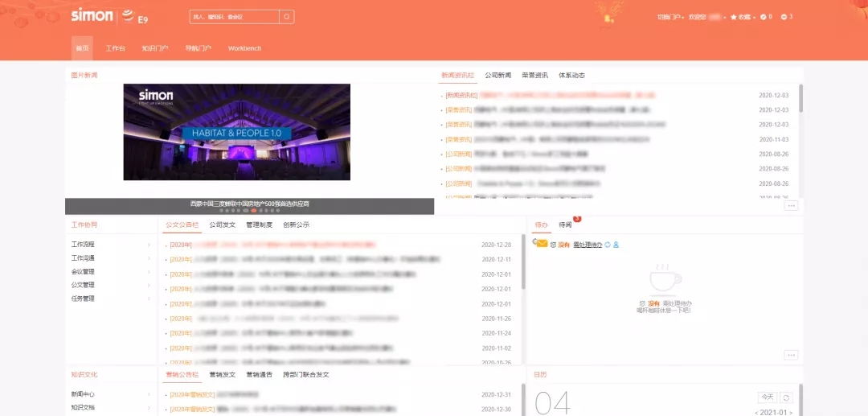Open the 切换门户 dropdown

click(x=670, y=17)
